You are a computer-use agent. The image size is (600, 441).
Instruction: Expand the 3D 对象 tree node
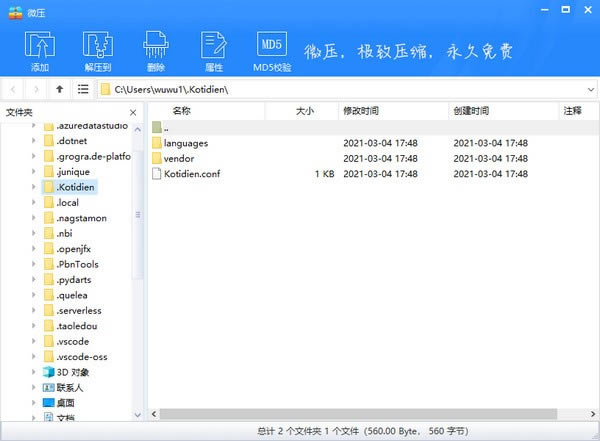[35, 372]
